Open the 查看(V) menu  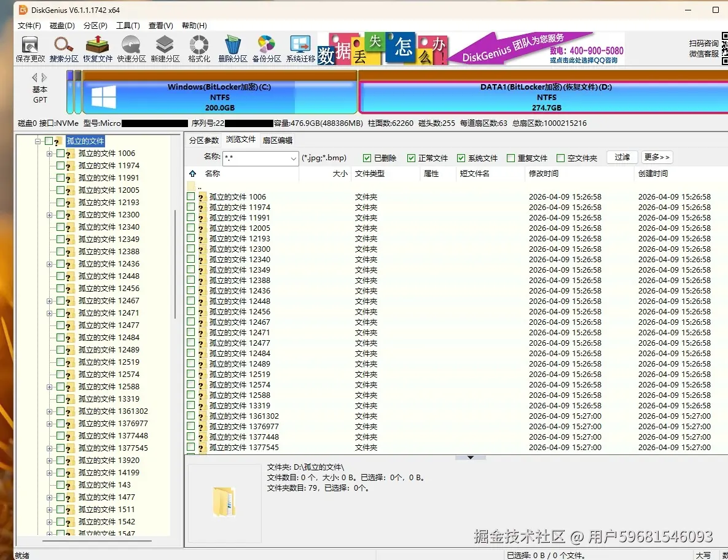[160, 26]
